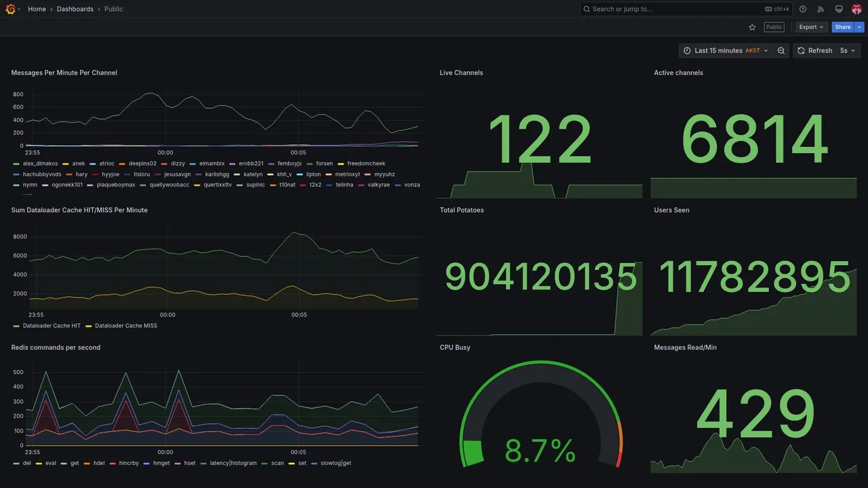This screenshot has width=868, height=488.
Task: Click the Share button
Action: [x=843, y=27]
